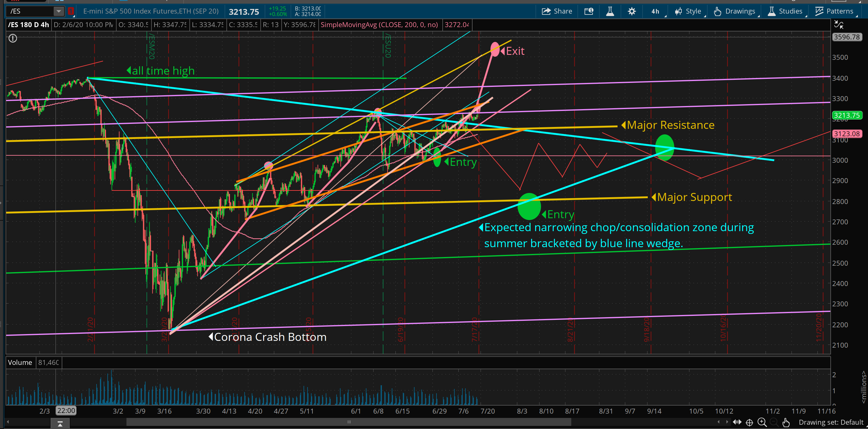Toggle the red linking box beside symbol
Image resolution: width=868 pixels, height=429 pixels.
pyautogui.click(x=70, y=11)
